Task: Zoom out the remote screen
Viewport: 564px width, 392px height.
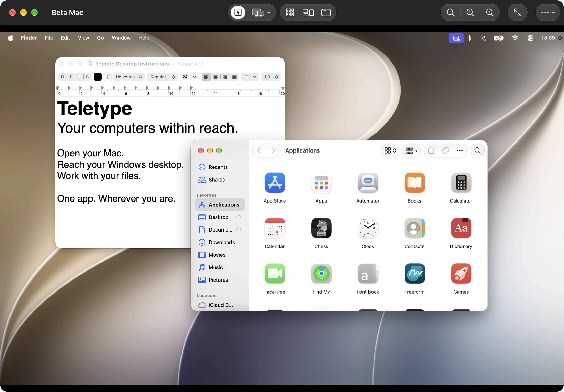Action: tap(450, 13)
